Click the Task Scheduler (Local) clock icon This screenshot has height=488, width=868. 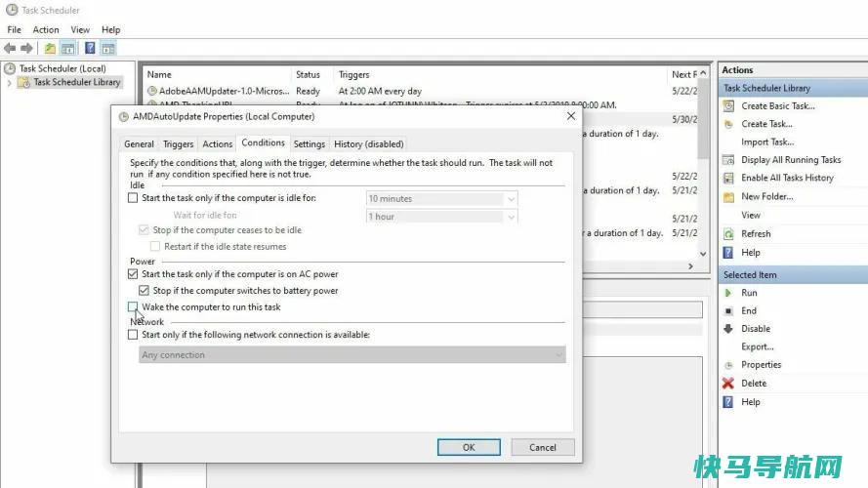10,68
